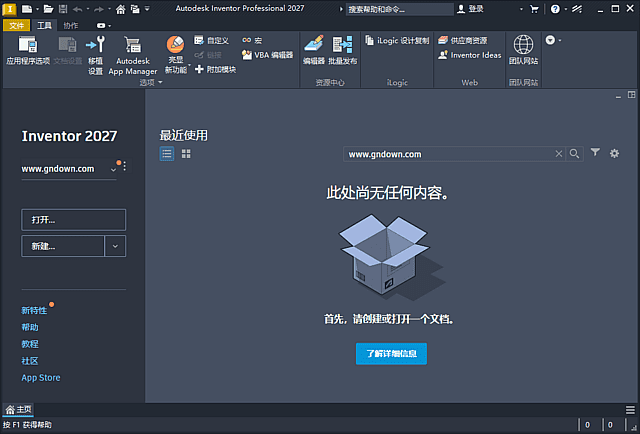This screenshot has height=434, width=640.
Task: Click the 了解详细信息 button
Action: coord(391,353)
